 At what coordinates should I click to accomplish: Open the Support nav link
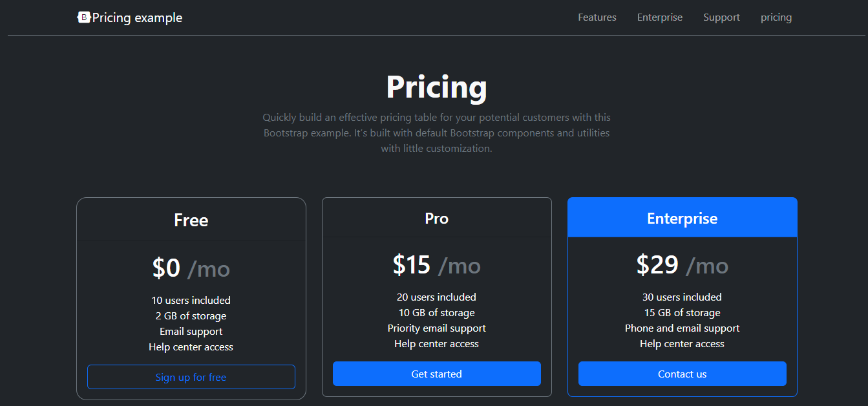721,17
